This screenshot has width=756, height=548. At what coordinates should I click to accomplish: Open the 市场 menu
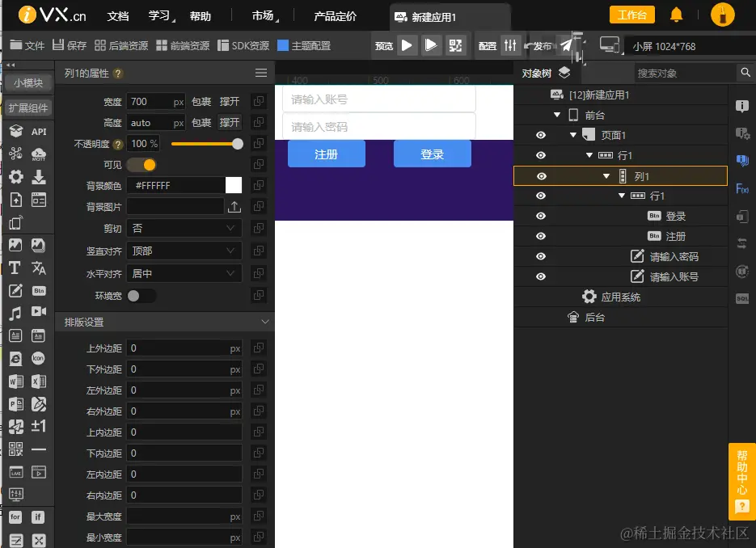point(264,16)
